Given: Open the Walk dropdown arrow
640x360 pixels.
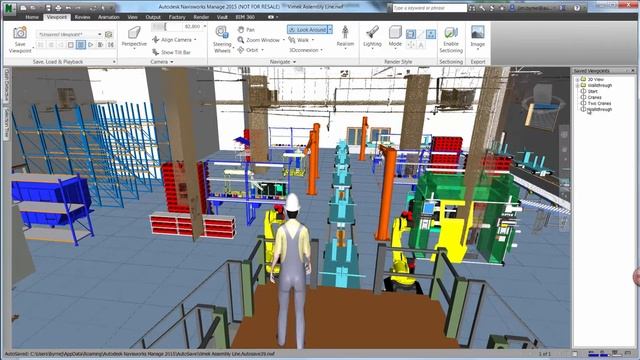Looking at the screenshot, I should pos(313,40).
